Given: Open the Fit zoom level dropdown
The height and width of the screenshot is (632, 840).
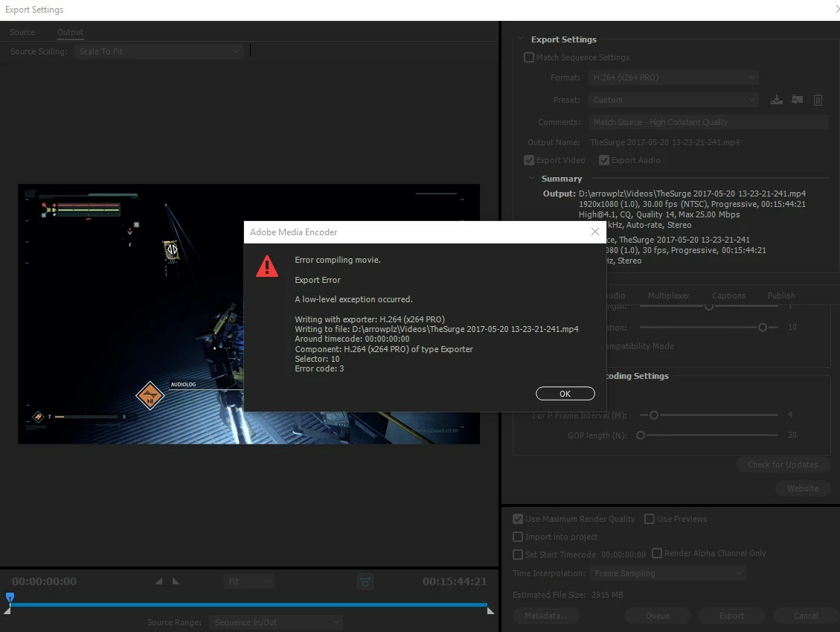Looking at the screenshot, I should coord(249,581).
